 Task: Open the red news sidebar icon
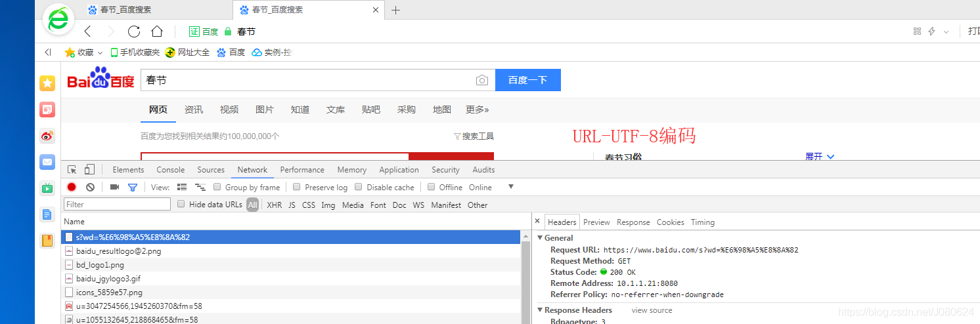[47, 110]
